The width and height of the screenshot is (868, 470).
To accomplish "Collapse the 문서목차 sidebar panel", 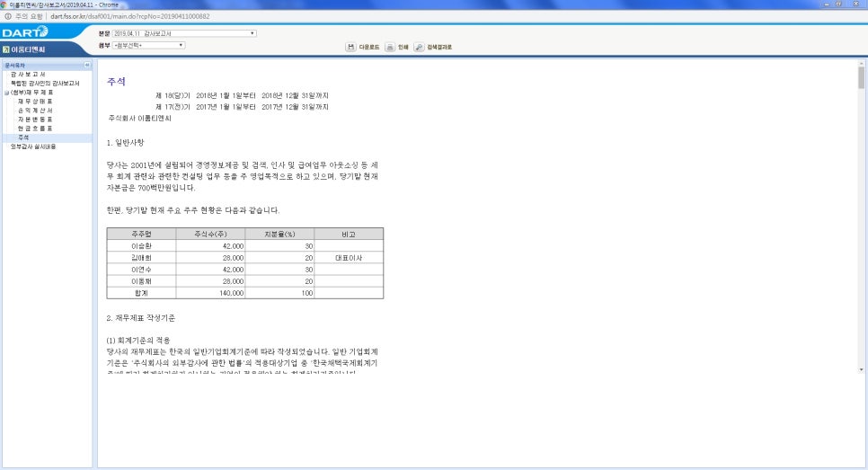I will coord(87,66).
